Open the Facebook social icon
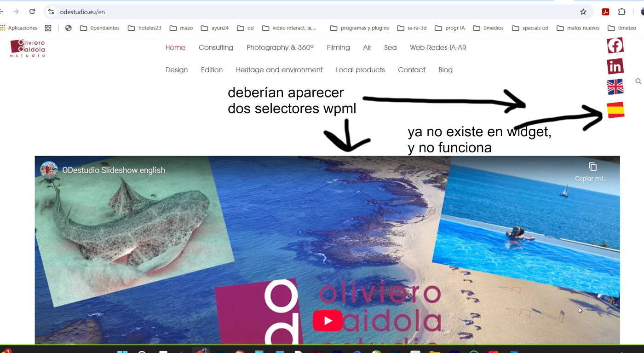Viewport: 644px width, 353px height. [x=615, y=46]
